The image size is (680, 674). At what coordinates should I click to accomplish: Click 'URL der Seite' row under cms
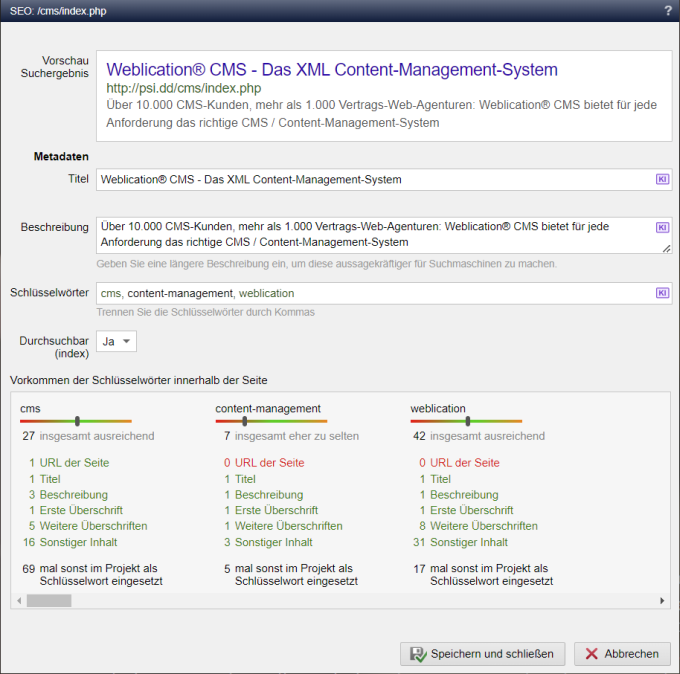(69, 463)
